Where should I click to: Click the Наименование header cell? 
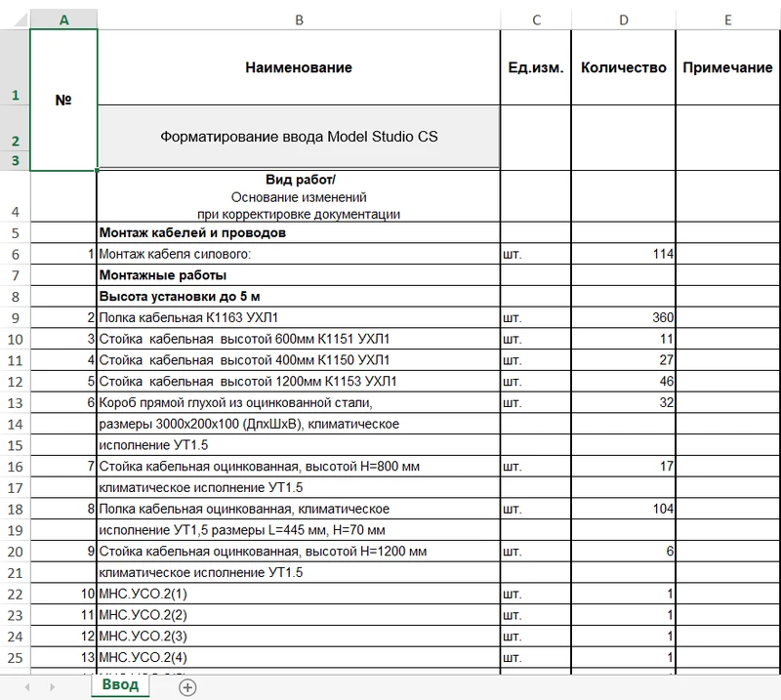[x=299, y=67]
